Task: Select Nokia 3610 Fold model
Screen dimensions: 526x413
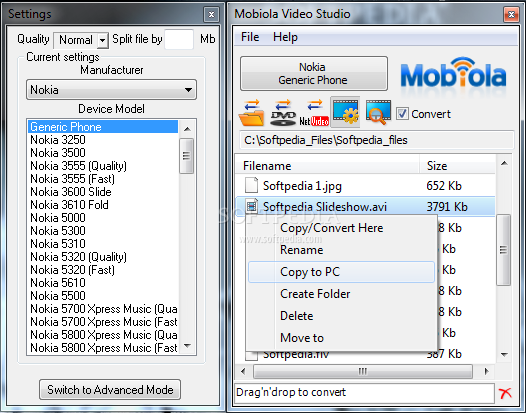Action: pyautogui.click(x=103, y=205)
